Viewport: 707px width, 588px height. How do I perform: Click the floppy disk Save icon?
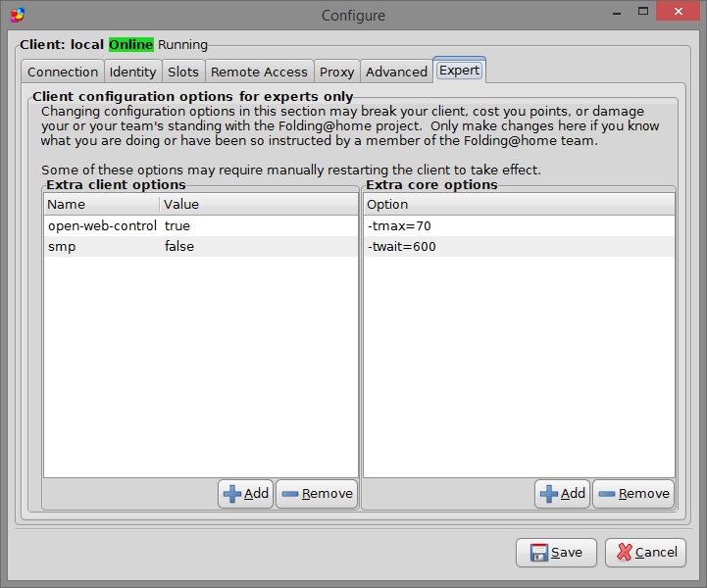click(538, 553)
